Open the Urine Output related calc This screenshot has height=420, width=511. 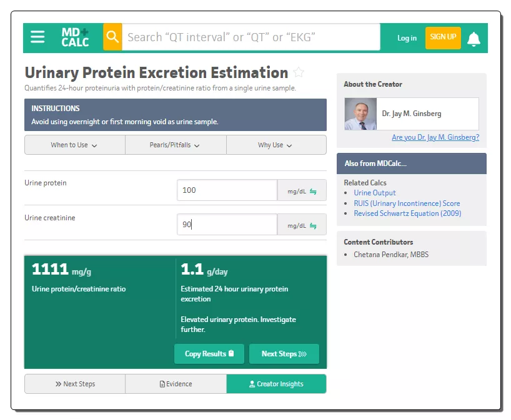[x=375, y=193]
